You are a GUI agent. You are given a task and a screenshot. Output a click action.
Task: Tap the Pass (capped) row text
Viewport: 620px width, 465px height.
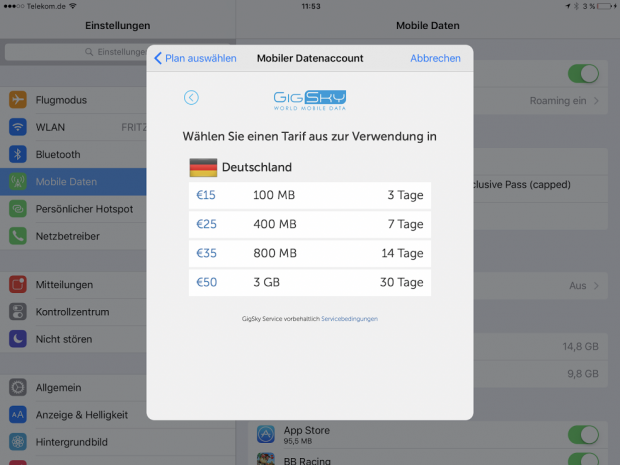click(522, 184)
